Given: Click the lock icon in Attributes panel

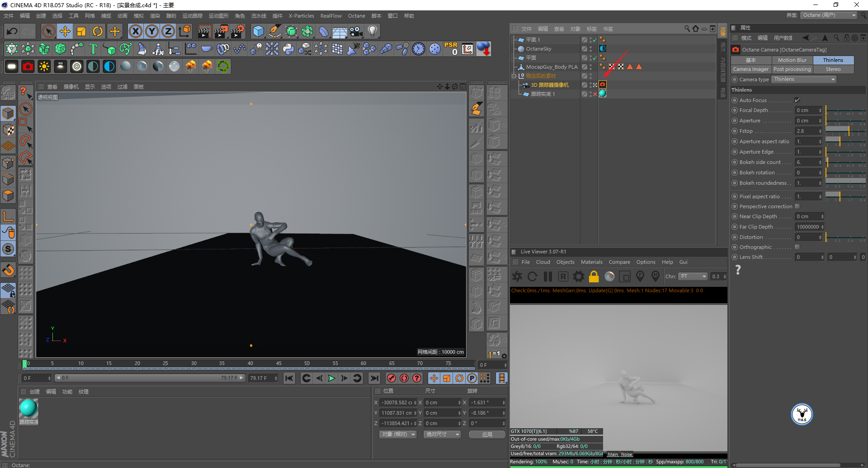Looking at the screenshot, I should (846, 38).
